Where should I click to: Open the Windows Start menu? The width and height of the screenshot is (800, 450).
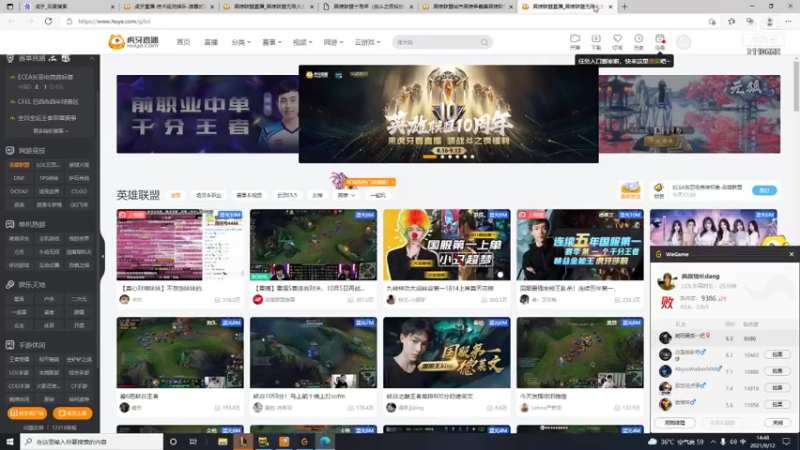[10, 441]
